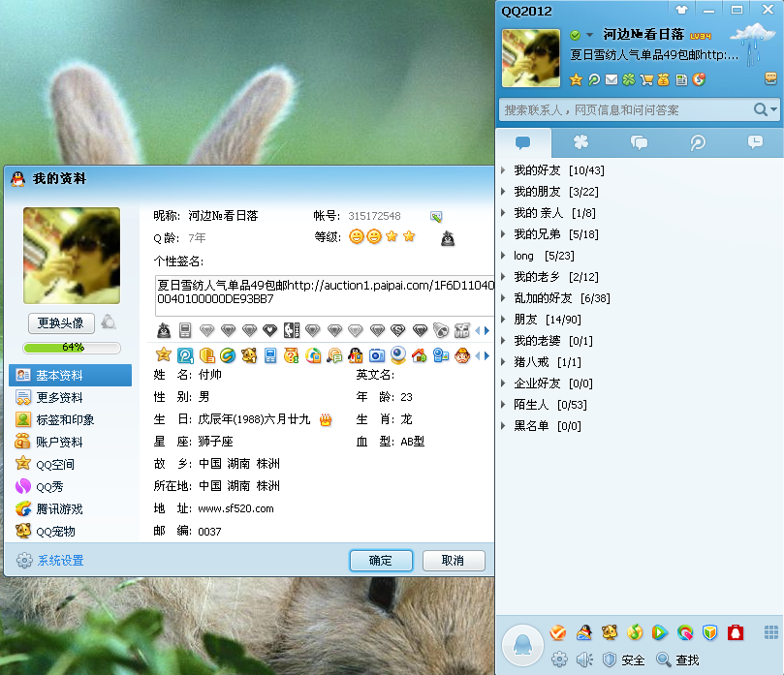Viewport: 784px width, 675px height.
Task: Show next diamond badges with right arrow
Action: click(486, 330)
